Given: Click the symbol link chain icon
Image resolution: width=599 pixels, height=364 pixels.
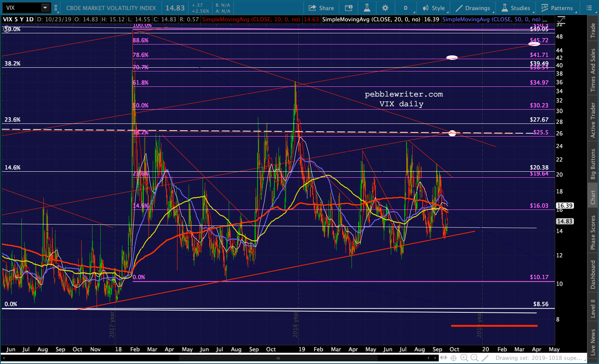Looking at the screenshot, I should (x=56, y=8).
